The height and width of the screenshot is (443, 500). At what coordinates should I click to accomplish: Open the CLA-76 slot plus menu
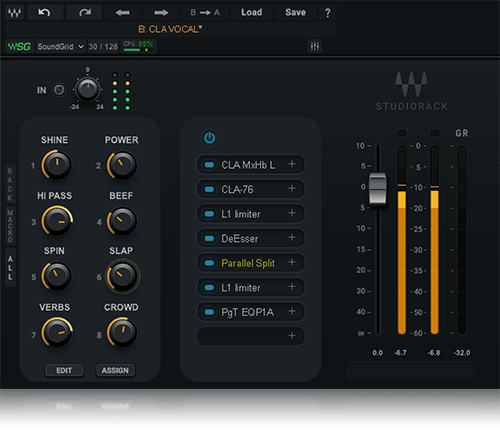(292, 189)
